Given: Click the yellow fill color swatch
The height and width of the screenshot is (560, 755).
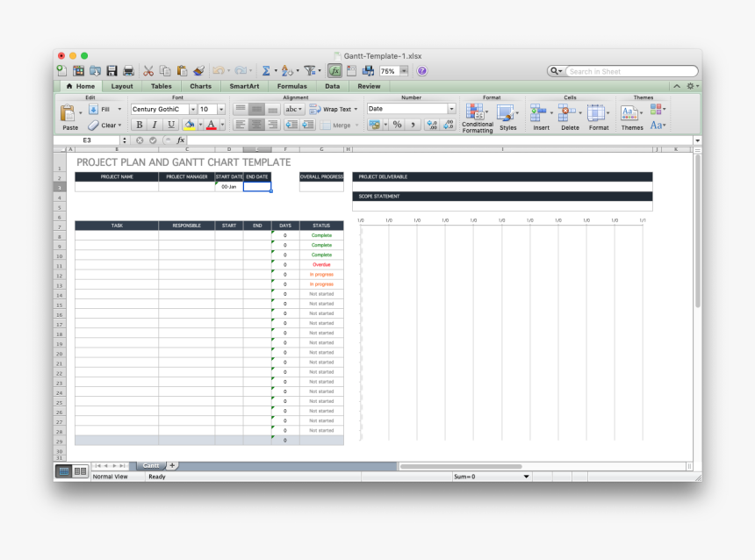Looking at the screenshot, I should [190, 126].
